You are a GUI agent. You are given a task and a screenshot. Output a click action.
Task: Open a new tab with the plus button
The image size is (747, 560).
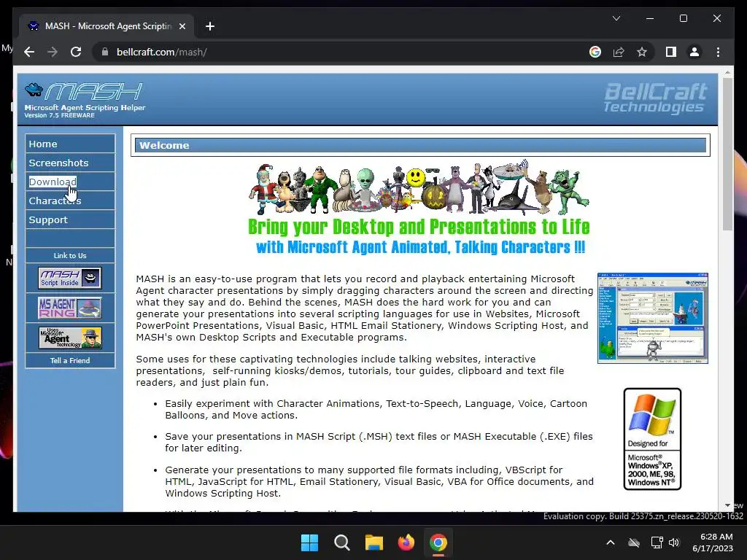[209, 26]
